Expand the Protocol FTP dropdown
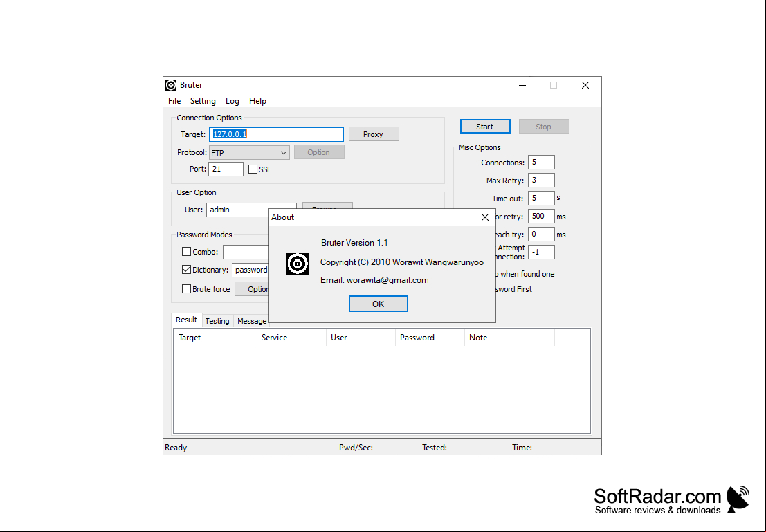 pyautogui.click(x=249, y=153)
